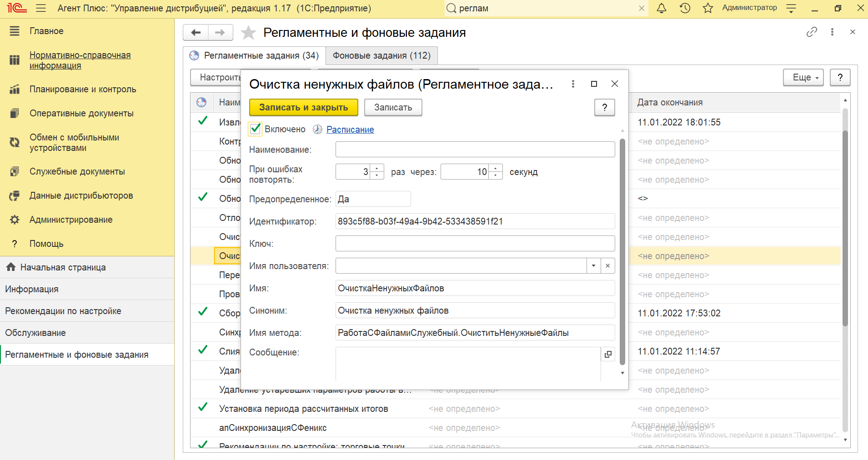Click Записать и закрыть button
Image resolution: width=868 pixels, height=460 pixels.
pyautogui.click(x=304, y=107)
